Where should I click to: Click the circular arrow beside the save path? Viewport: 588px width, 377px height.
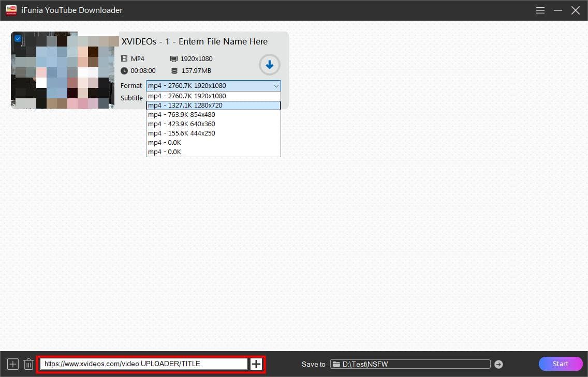pyautogui.click(x=498, y=364)
